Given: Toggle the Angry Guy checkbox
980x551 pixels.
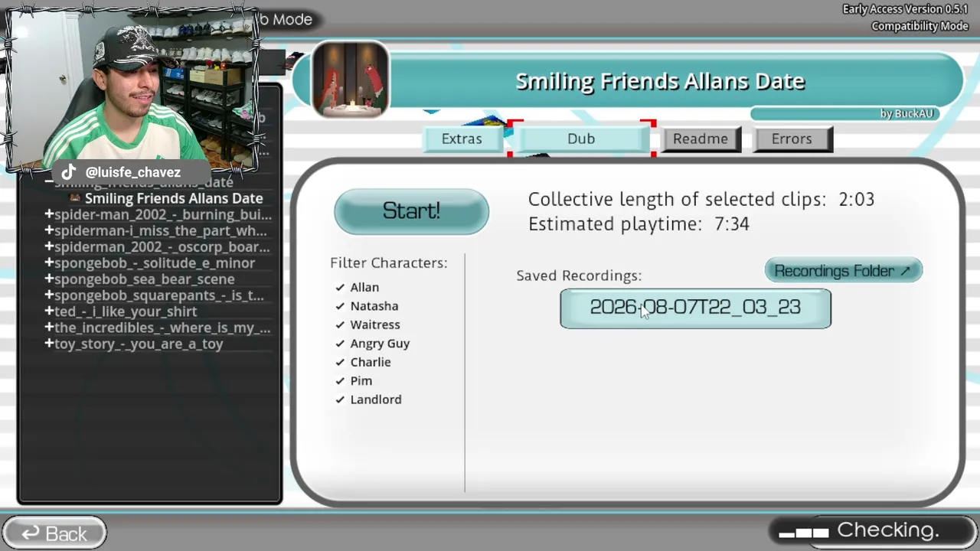Looking at the screenshot, I should (x=372, y=344).
